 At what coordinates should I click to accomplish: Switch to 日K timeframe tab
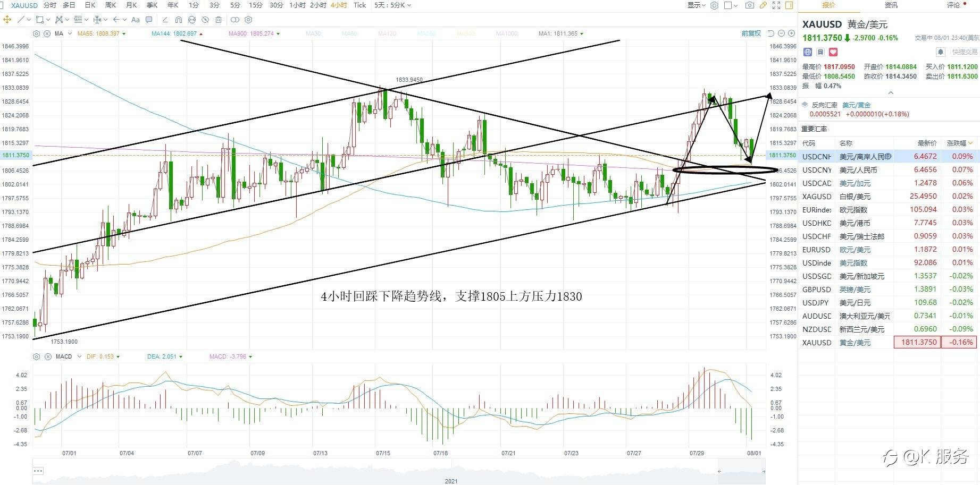(x=90, y=5)
